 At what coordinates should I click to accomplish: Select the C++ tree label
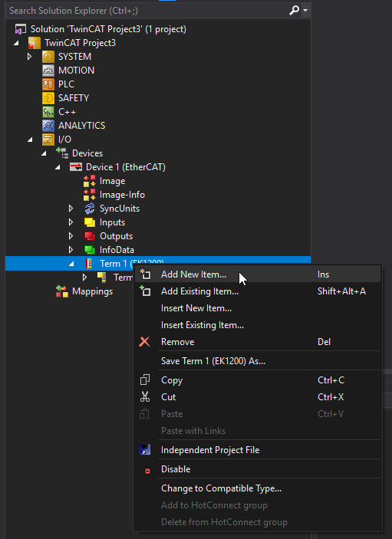pyautogui.click(x=67, y=112)
